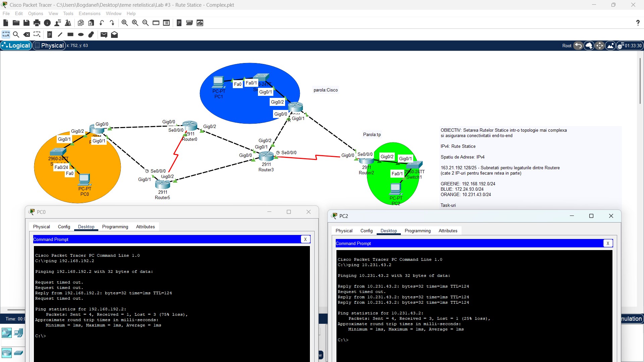Copy with the toolbar copy icon

click(x=80, y=23)
